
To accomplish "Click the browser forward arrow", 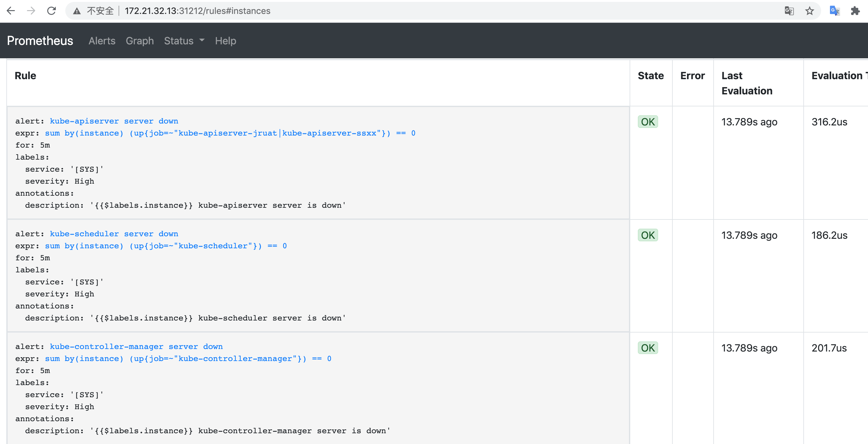I will [x=31, y=10].
